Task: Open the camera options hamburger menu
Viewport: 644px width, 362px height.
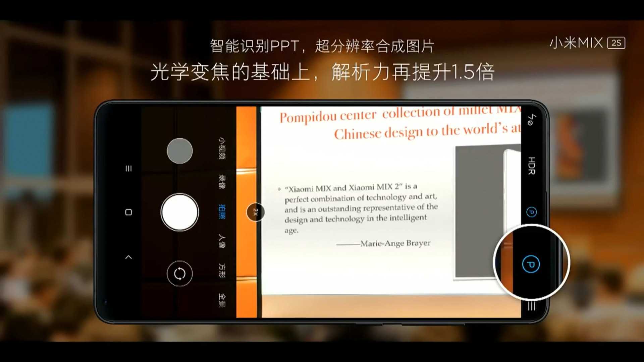Action: (531, 306)
